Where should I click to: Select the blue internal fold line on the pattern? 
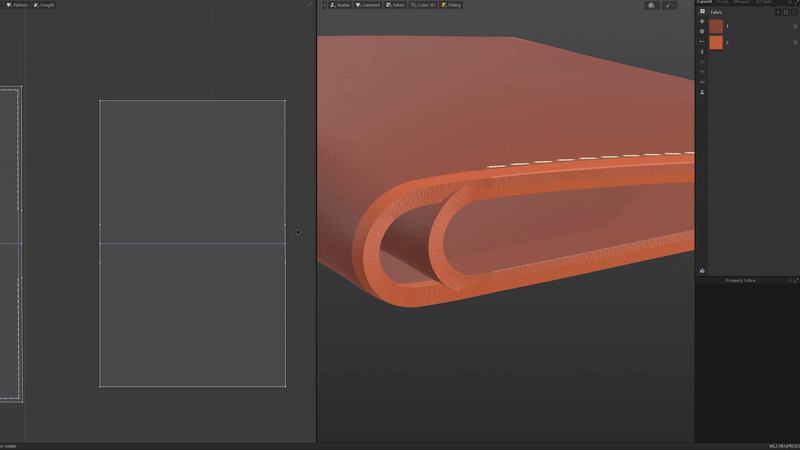pos(192,244)
